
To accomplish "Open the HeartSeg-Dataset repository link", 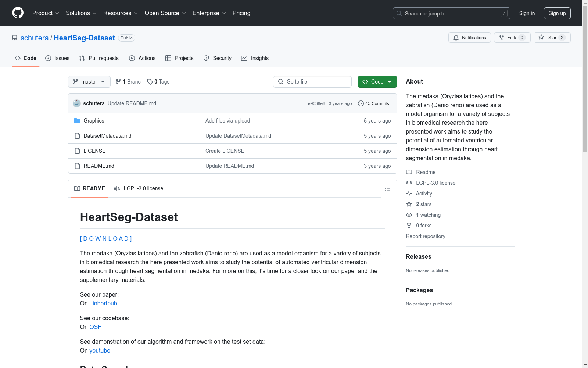I will tap(85, 38).
